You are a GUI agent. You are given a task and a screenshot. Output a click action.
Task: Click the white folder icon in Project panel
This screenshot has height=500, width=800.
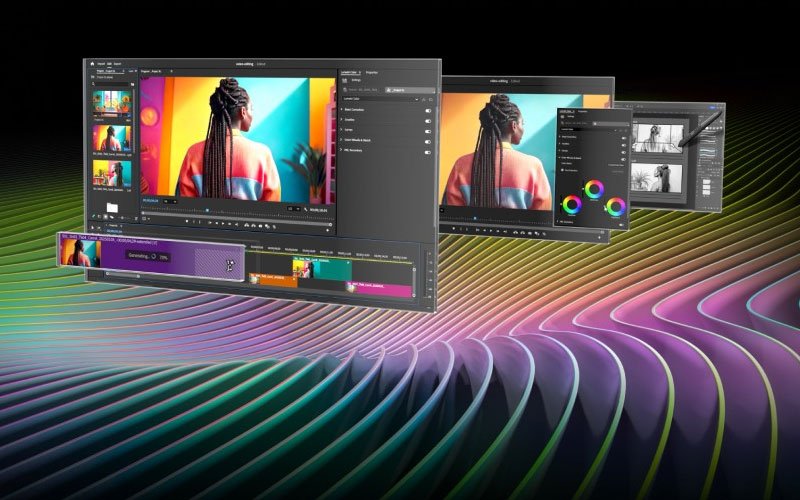(x=112, y=207)
